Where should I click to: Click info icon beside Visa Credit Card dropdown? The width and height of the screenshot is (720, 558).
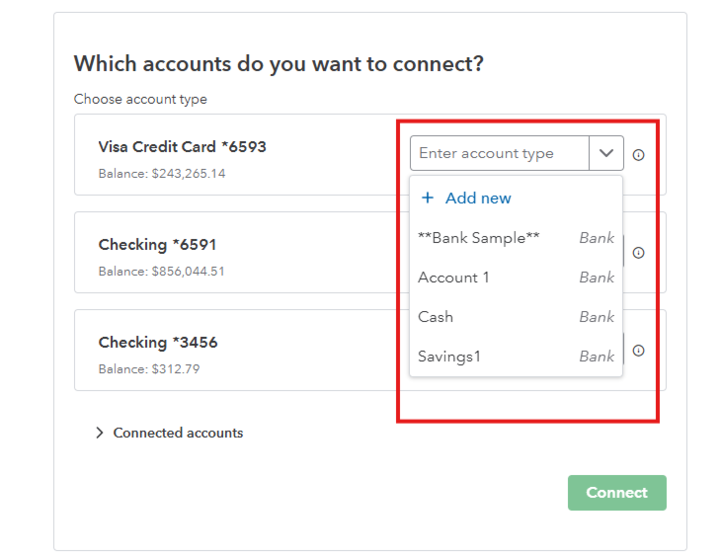point(638,155)
